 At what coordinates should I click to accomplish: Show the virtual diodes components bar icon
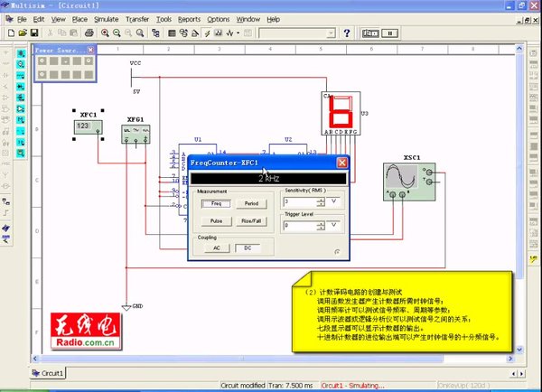21,87
